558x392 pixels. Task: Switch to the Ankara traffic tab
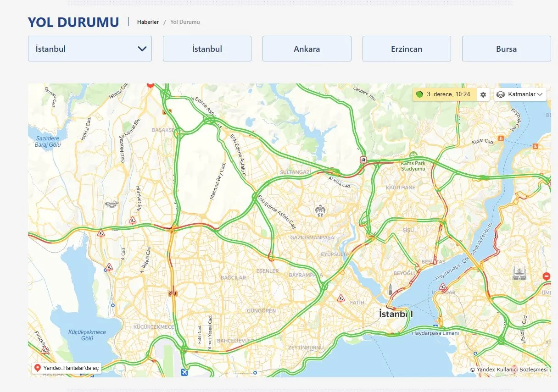(x=306, y=48)
